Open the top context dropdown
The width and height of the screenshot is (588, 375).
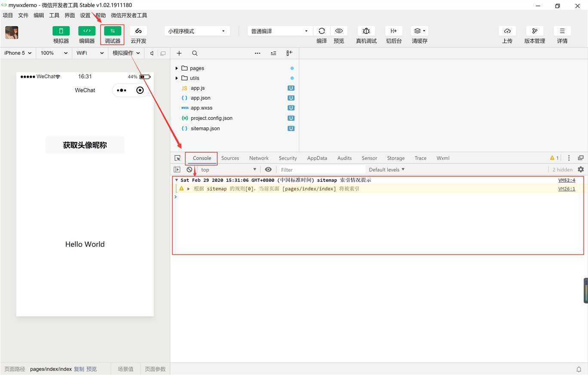point(228,169)
